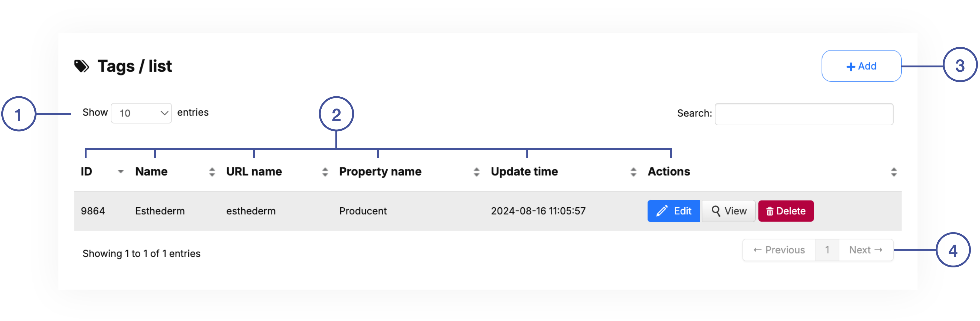
Task: Select page 1 in pagination
Action: click(x=827, y=250)
